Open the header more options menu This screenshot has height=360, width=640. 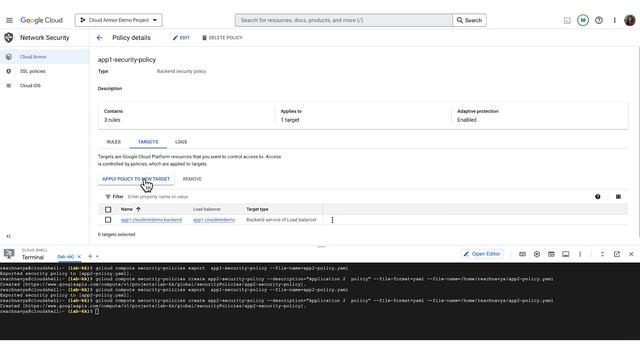click(614, 20)
